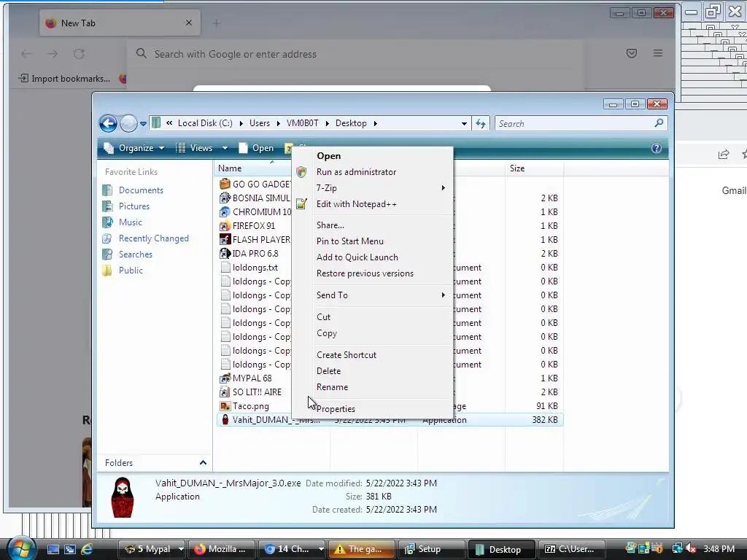Image resolution: width=747 pixels, height=560 pixels.
Task: Open Recently Changed favorite link
Action: pyautogui.click(x=153, y=238)
